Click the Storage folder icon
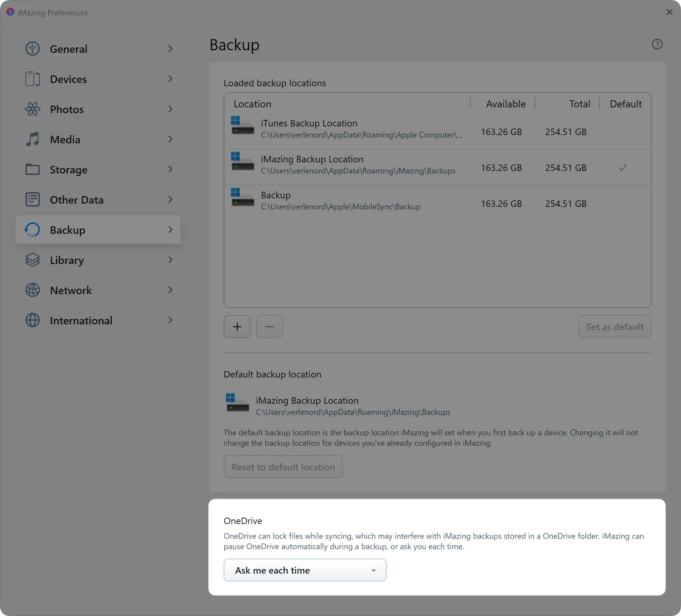This screenshot has height=616, width=681. tap(33, 169)
